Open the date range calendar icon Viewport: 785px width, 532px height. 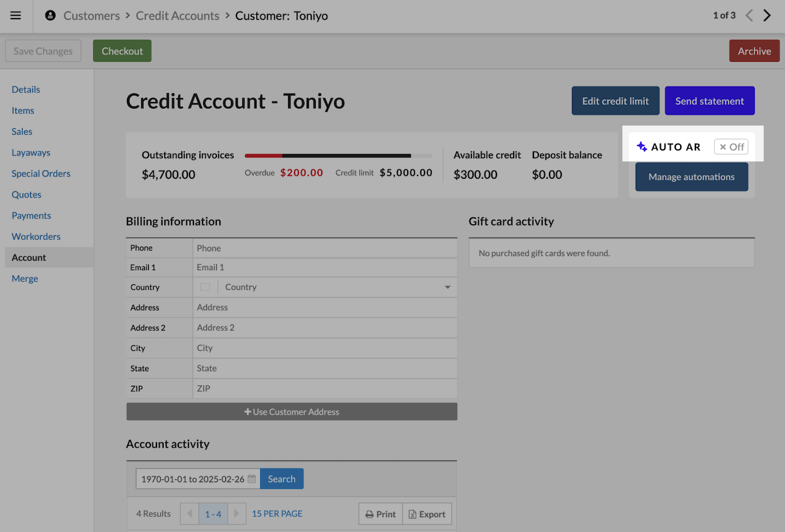pos(252,479)
